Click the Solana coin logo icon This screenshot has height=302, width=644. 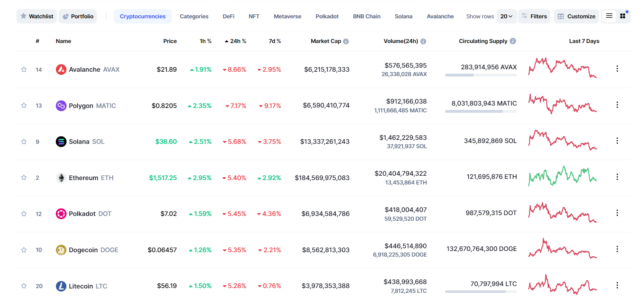point(61,142)
